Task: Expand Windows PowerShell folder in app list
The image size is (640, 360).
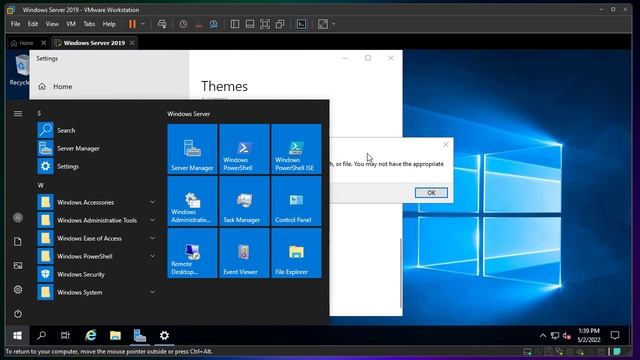Action: pyautogui.click(x=97, y=256)
